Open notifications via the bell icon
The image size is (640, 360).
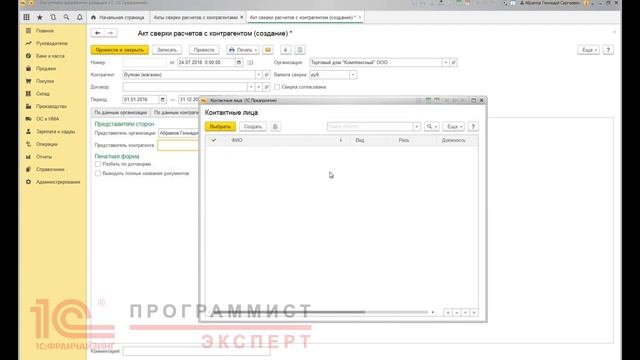[x=80, y=17]
